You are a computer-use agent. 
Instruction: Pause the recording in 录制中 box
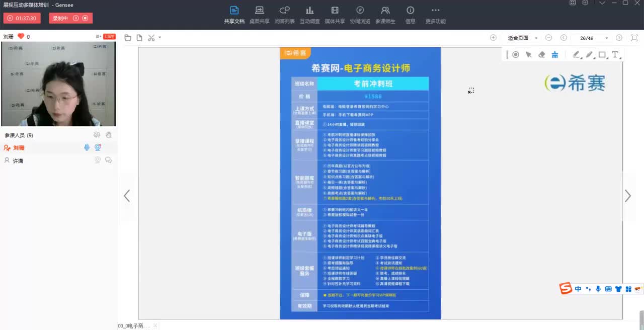75,18
